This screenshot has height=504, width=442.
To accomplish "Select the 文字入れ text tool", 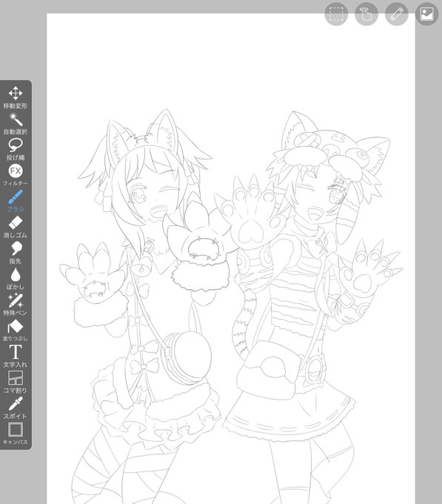I will [16, 357].
